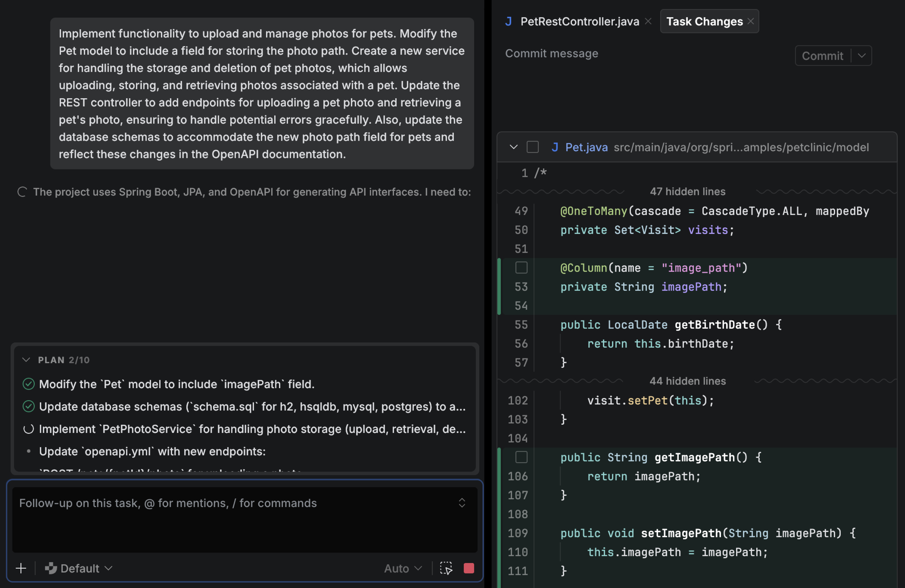Click the green checkmark on Pet model step
905x588 pixels.
tap(28, 384)
